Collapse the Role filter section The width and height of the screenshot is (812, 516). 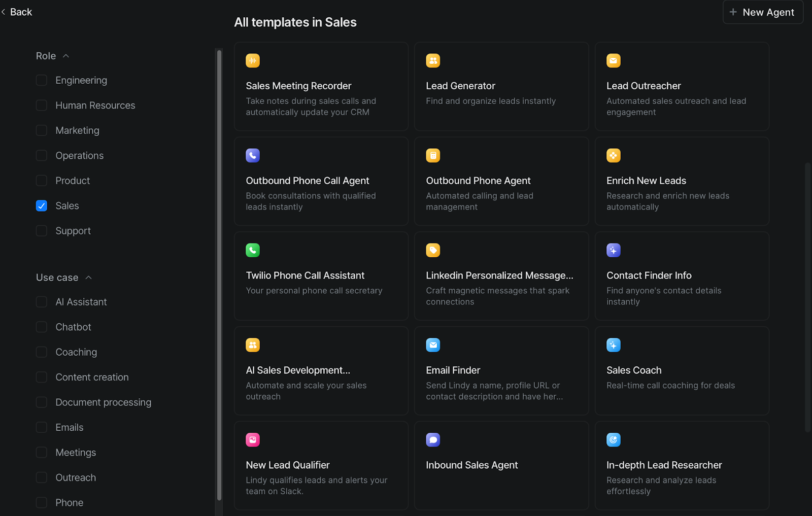point(65,56)
